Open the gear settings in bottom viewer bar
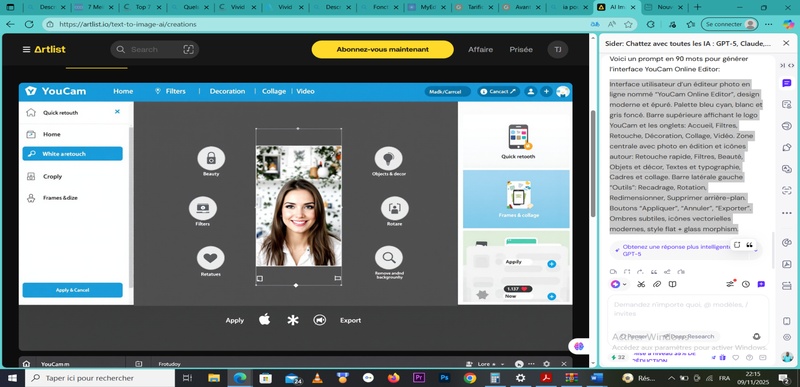Image resolution: width=800 pixels, height=387 pixels. point(546,364)
